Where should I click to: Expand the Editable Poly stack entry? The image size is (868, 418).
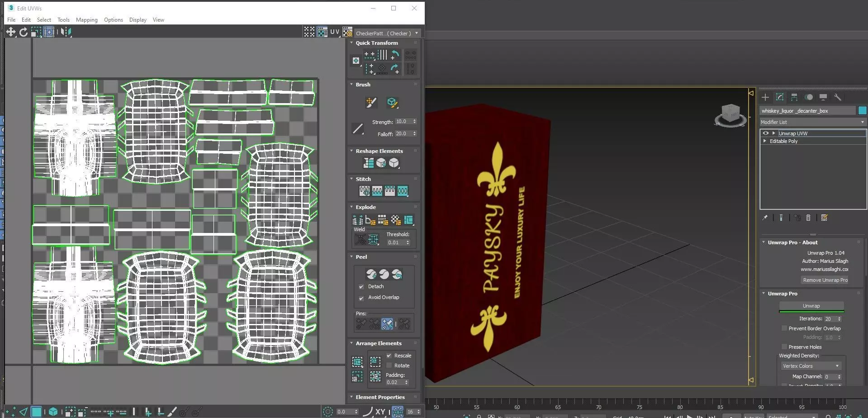[x=765, y=141]
